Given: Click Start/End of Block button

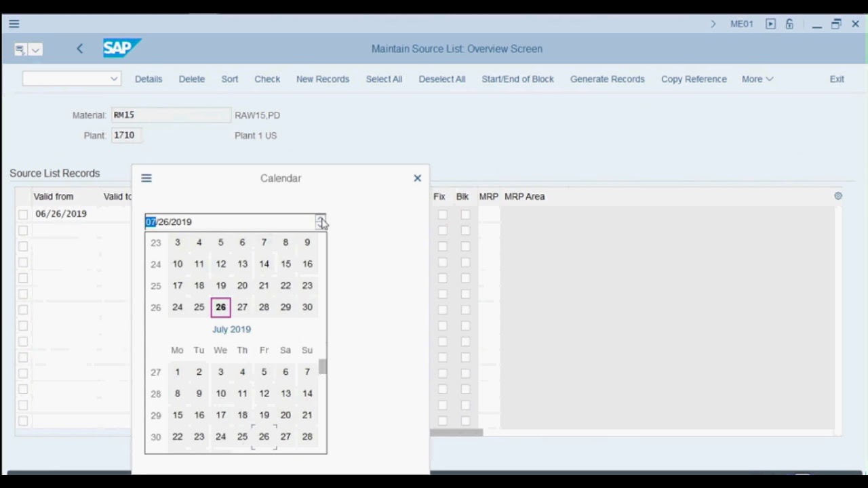Looking at the screenshot, I should [517, 79].
